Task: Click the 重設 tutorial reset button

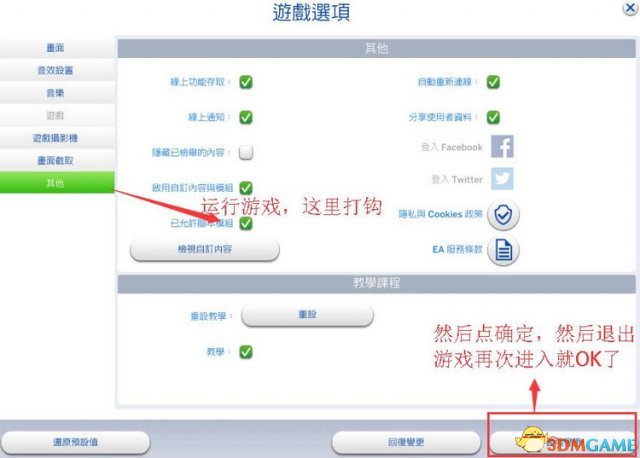Action: click(x=307, y=315)
